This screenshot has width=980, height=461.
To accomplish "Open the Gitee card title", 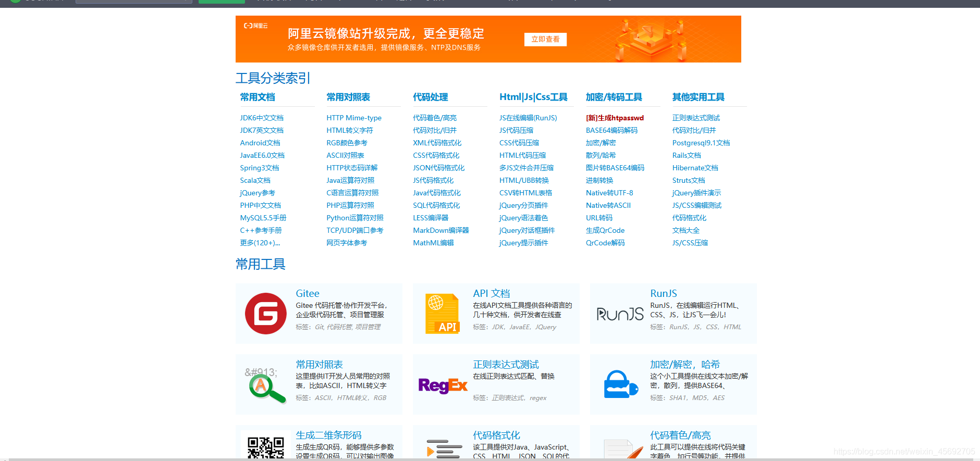I will click(308, 293).
